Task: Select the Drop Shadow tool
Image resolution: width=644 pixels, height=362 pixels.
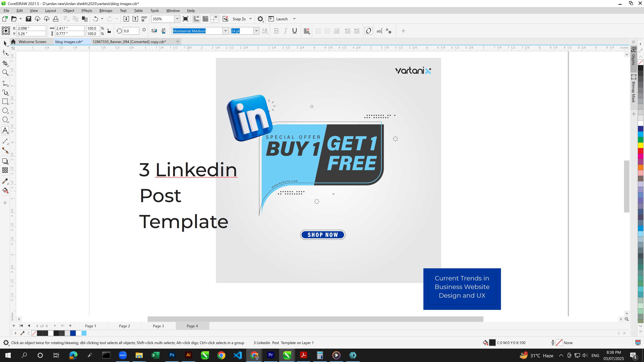Action: point(5,161)
